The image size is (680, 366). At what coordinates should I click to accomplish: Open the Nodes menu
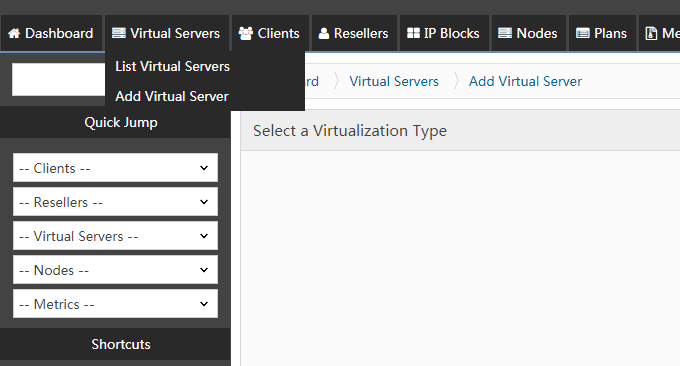click(528, 33)
